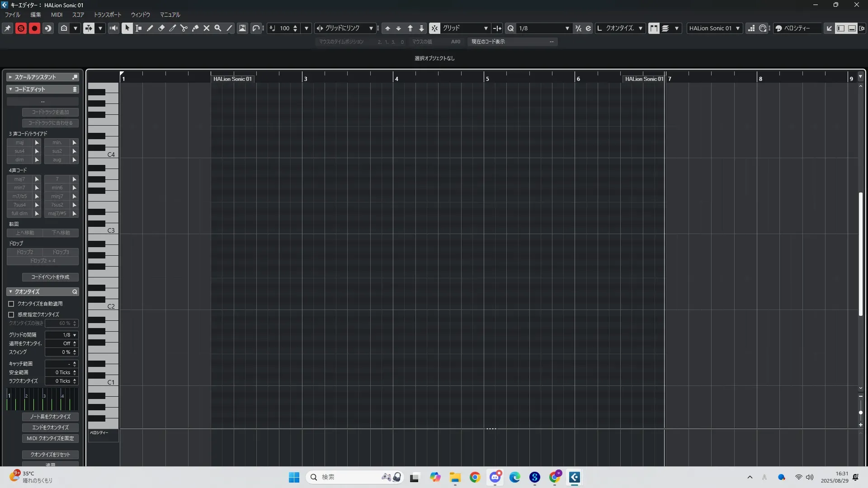Activate Solo Editor button

pos(21,28)
